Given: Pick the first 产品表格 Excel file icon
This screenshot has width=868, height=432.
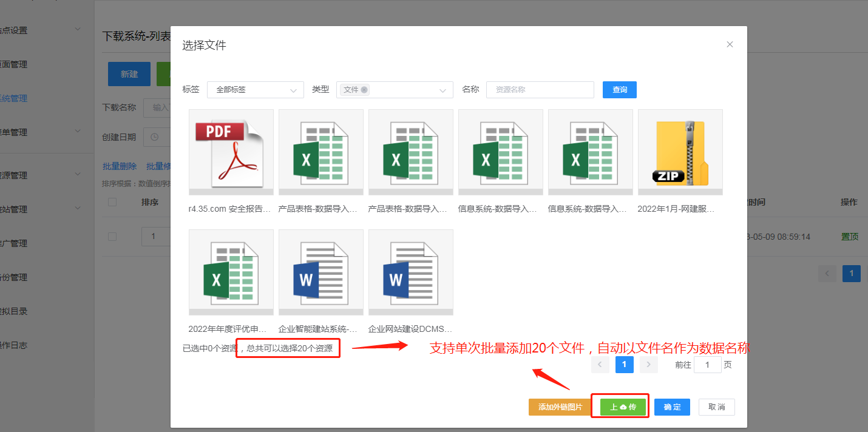Looking at the screenshot, I should coord(320,152).
